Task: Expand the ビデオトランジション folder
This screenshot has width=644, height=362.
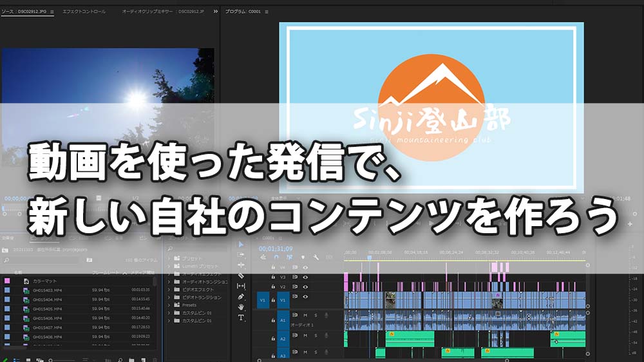Action: click(169, 298)
